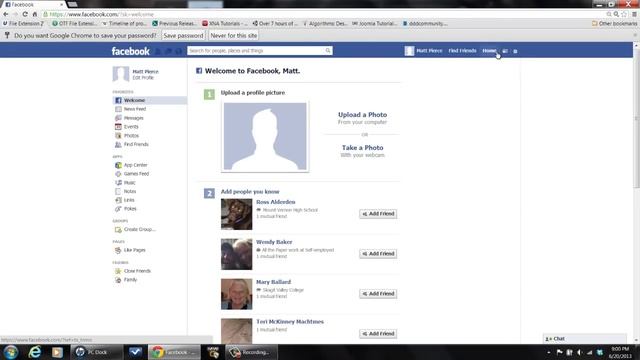Image resolution: width=640 pixels, height=360 pixels.
Task: Open Other bookmarks folder
Action: point(614,24)
